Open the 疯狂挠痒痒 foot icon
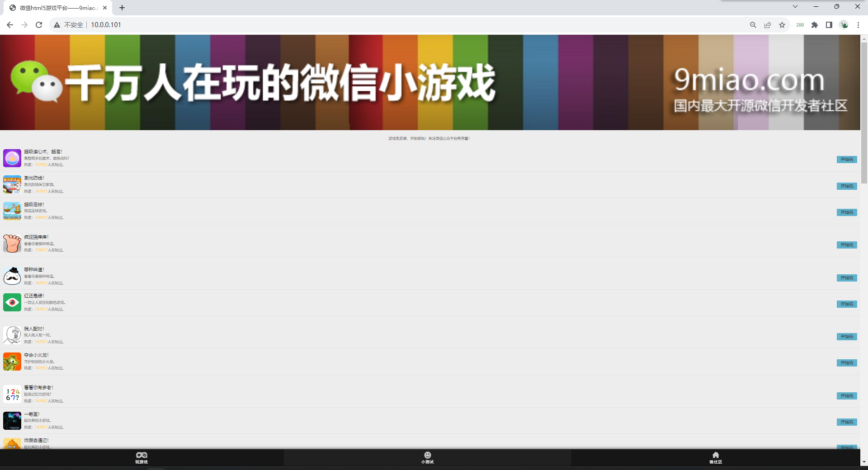This screenshot has height=470, width=868. (x=12, y=244)
